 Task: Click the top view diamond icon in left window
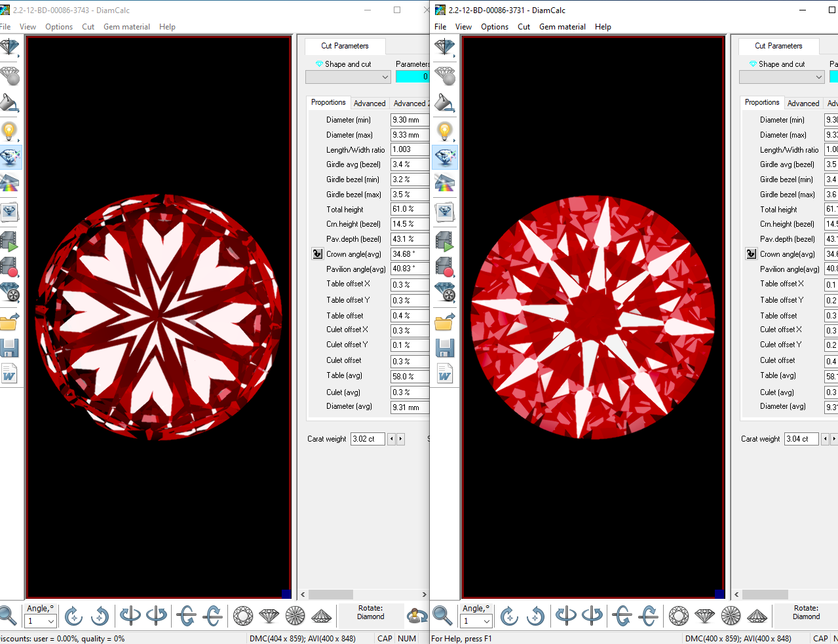(x=243, y=616)
